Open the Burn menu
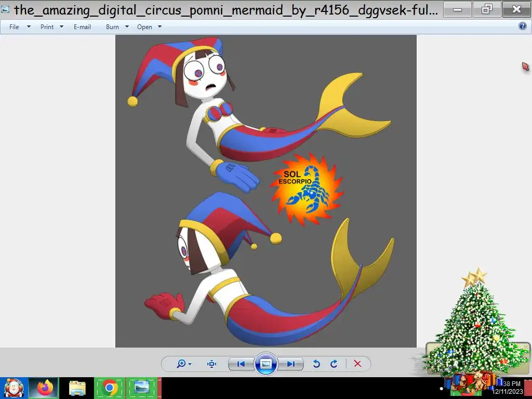Image resolution: width=532 pixels, height=399 pixels. (x=112, y=27)
